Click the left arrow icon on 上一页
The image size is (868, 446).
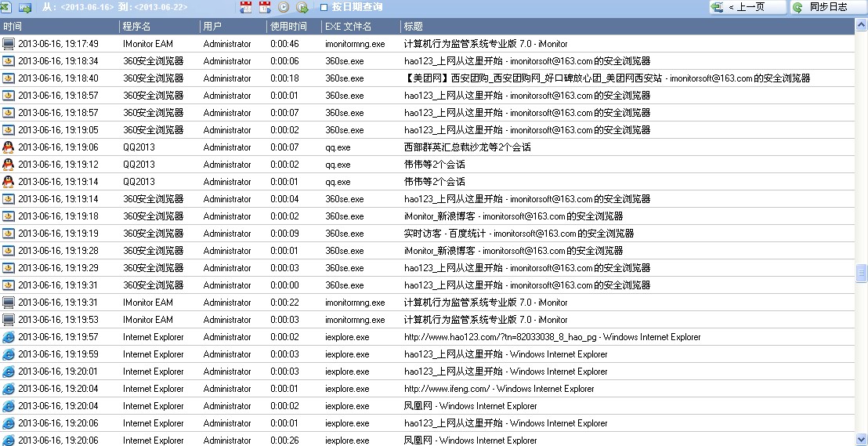coord(718,7)
